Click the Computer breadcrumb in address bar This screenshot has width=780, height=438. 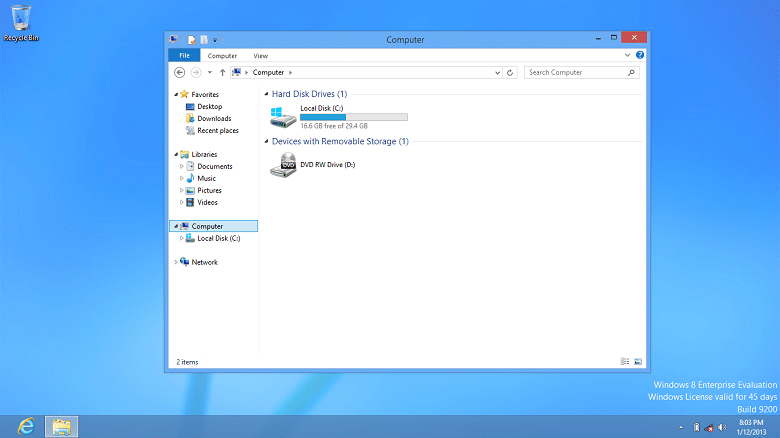[x=268, y=73]
